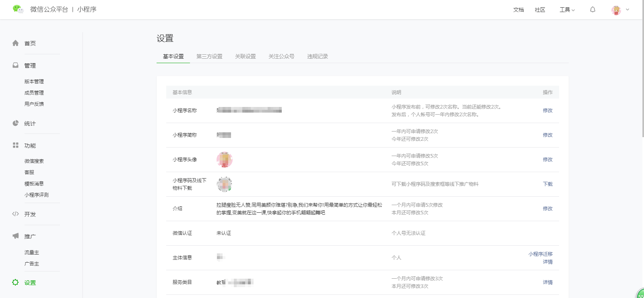Click the page vertical scrollbar
The height and width of the screenshot is (298, 644).
pyautogui.click(x=642, y=68)
